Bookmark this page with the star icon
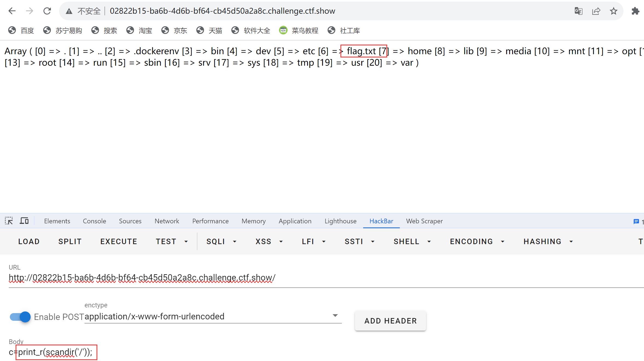This screenshot has height=361, width=644. (x=614, y=11)
